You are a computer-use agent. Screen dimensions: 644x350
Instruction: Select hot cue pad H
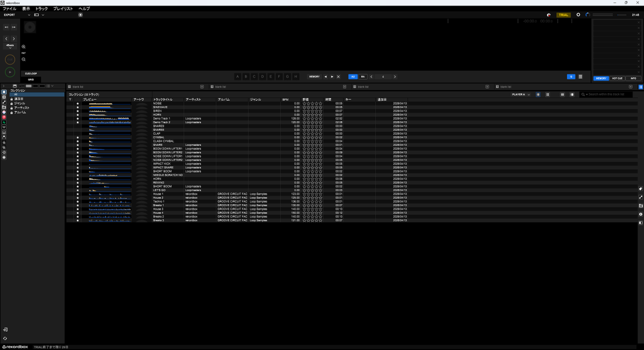[296, 77]
